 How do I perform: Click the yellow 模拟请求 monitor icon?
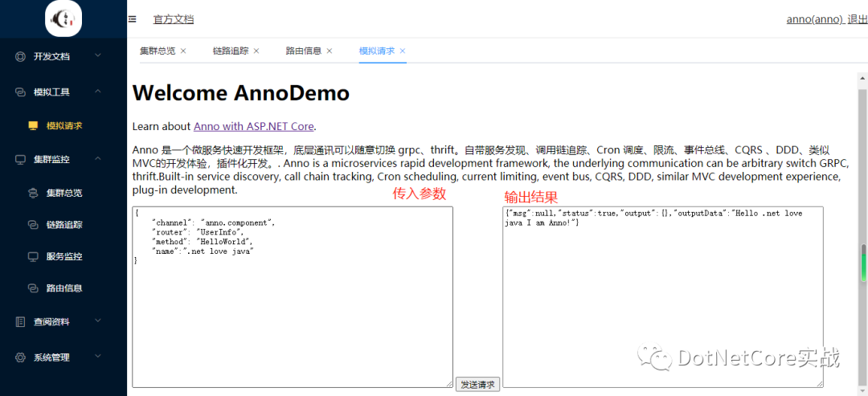pyautogui.click(x=33, y=125)
